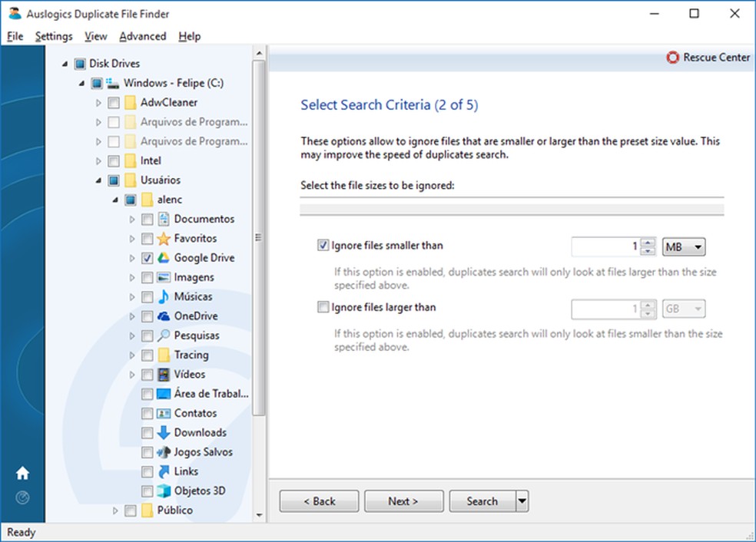The image size is (756, 542).
Task: Collapse the alenc folder node
Action: (x=115, y=200)
